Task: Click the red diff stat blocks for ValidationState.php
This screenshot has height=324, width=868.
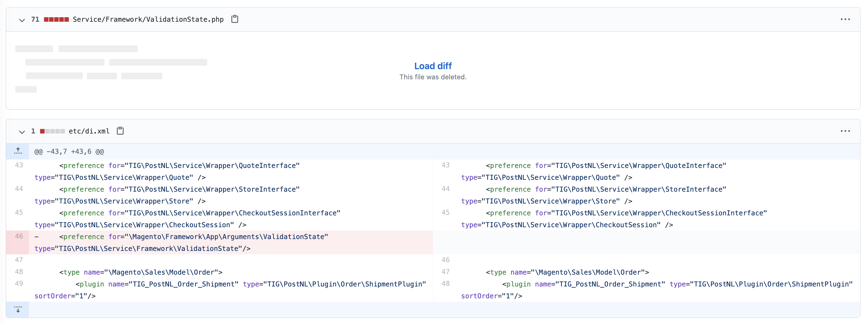Action: point(56,19)
